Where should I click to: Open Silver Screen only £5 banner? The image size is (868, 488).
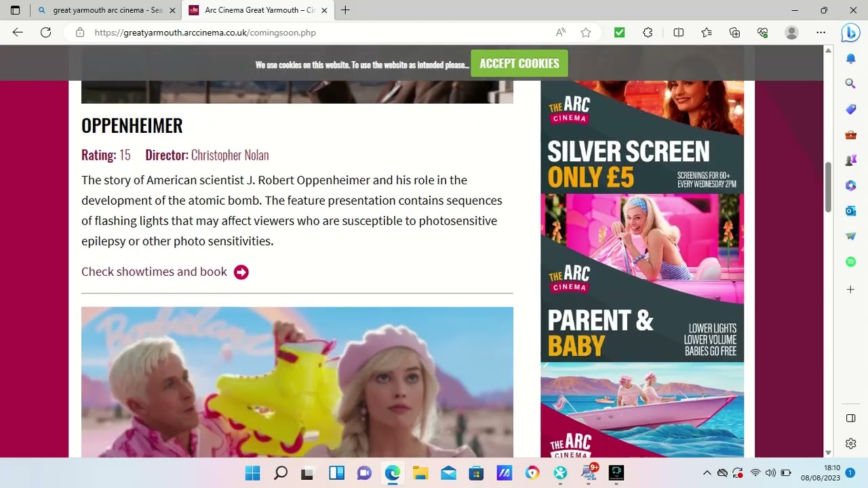tap(642, 137)
